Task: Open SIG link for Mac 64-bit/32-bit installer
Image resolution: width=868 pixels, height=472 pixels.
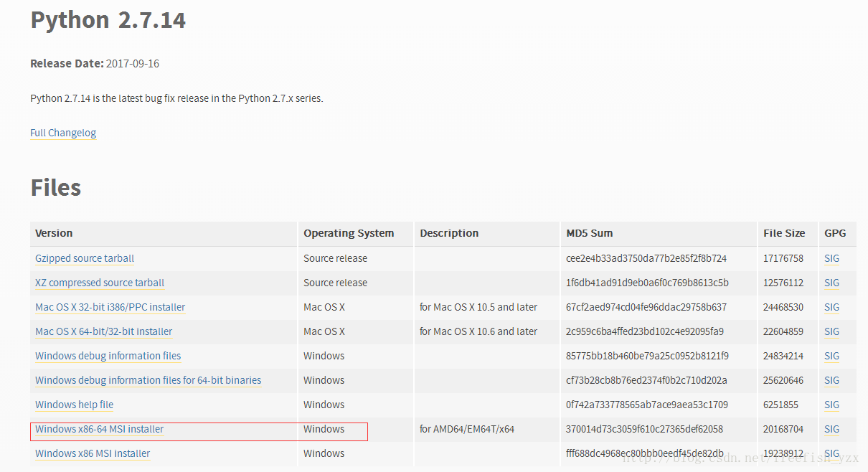Action: [x=831, y=331]
